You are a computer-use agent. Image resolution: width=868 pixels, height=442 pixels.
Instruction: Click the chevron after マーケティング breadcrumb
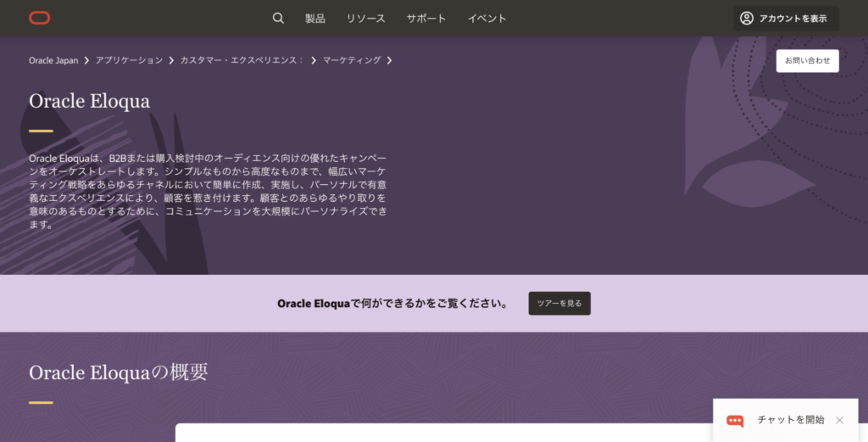[389, 60]
